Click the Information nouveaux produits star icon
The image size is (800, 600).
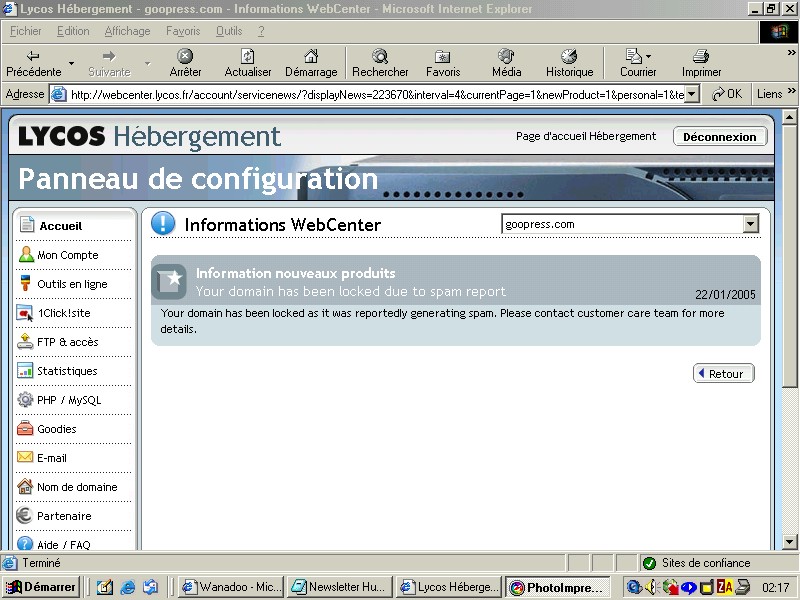[x=169, y=282]
